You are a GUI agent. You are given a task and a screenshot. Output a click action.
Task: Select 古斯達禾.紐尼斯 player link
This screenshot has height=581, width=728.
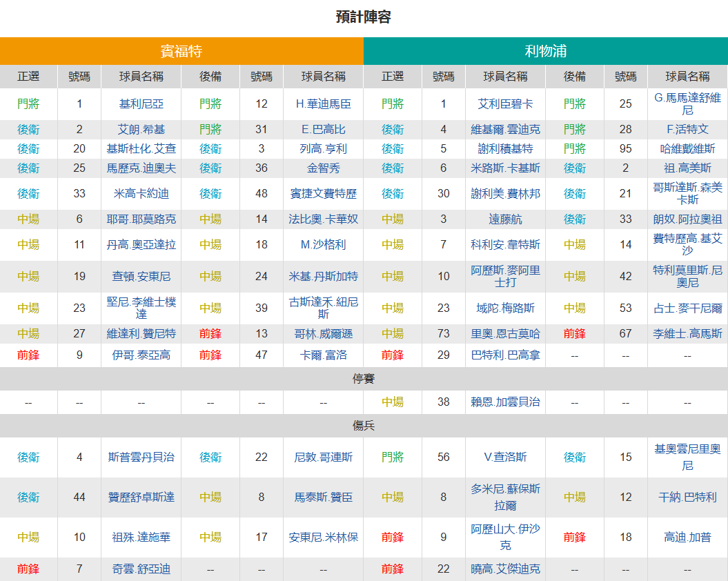(x=324, y=308)
